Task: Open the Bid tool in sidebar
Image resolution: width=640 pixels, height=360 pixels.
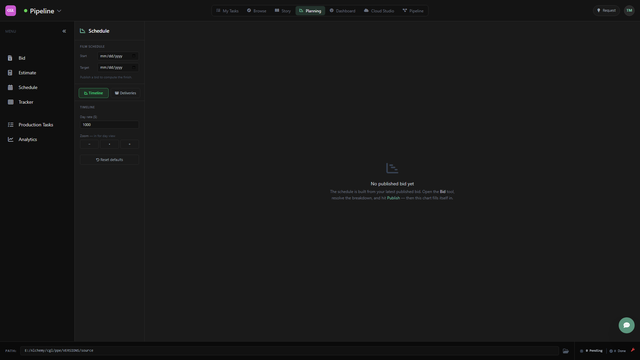Action: [22, 58]
